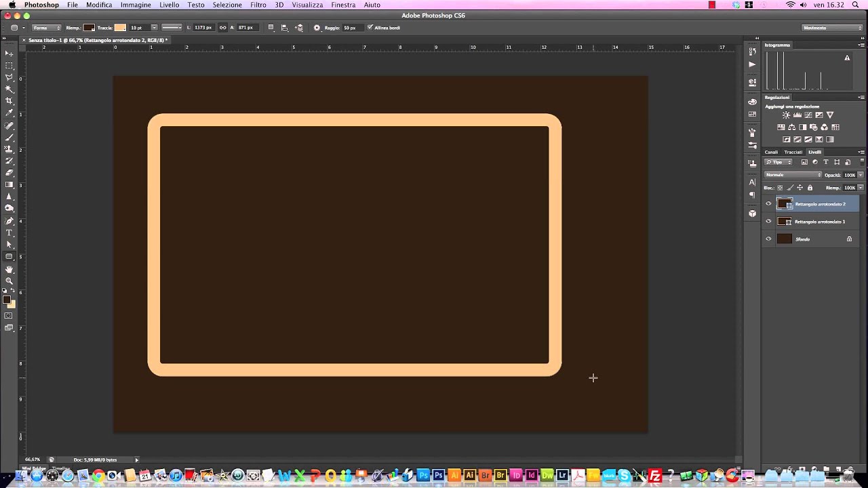This screenshot has width=868, height=488.
Task: Hide the Rettangolo arrotondato 2 layer
Action: click(x=768, y=203)
